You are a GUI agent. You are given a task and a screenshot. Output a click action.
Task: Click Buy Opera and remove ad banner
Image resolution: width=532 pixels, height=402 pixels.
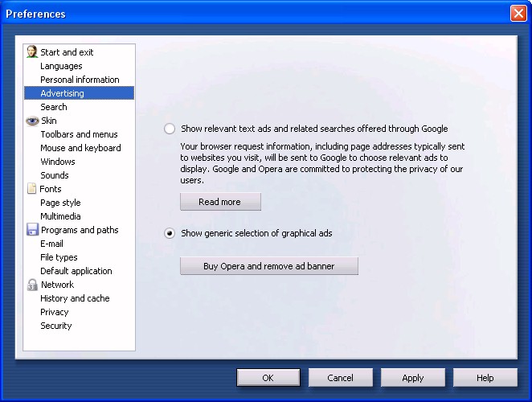[269, 266]
